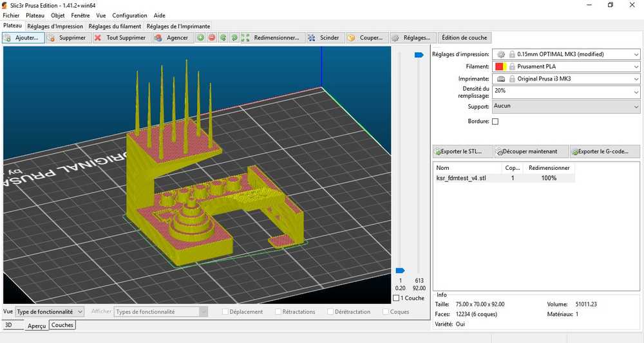644x343 pixels.
Task: Toggle the 1 Couche checkbox
Action: pos(396,299)
